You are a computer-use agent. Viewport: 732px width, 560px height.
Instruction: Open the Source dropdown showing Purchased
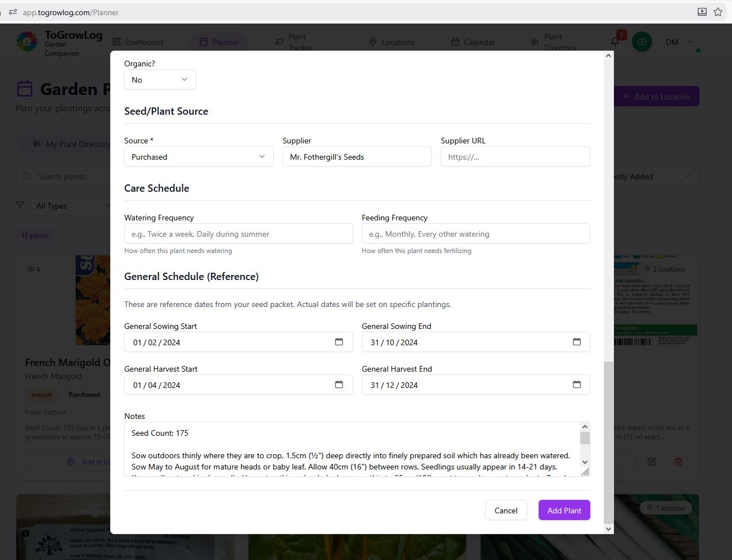[198, 157]
